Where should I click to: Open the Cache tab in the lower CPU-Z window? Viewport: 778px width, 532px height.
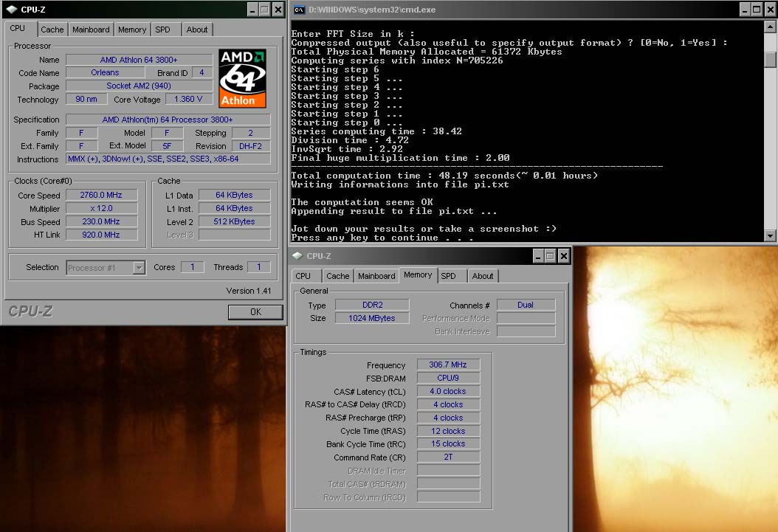(x=338, y=276)
